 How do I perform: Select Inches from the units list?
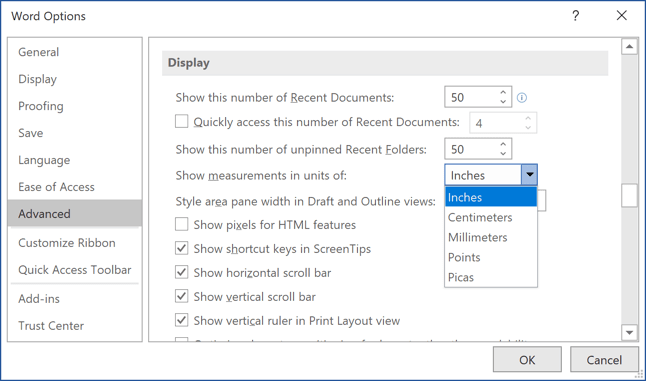click(491, 197)
